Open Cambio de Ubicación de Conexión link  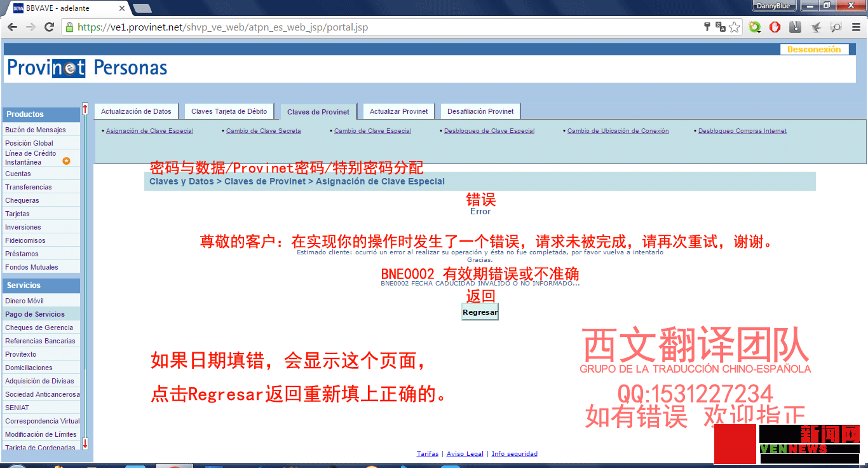(x=618, y=131)
